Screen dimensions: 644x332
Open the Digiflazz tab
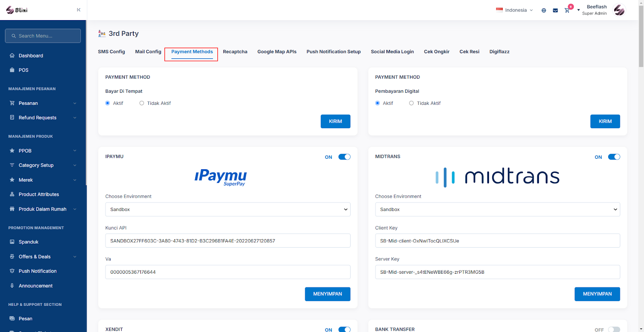500,52
